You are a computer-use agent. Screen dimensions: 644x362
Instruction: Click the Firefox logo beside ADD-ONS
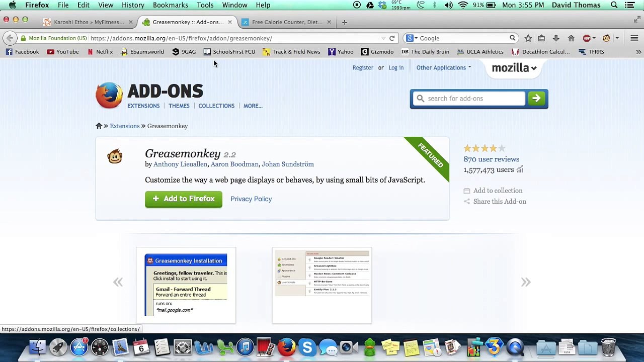109,96
